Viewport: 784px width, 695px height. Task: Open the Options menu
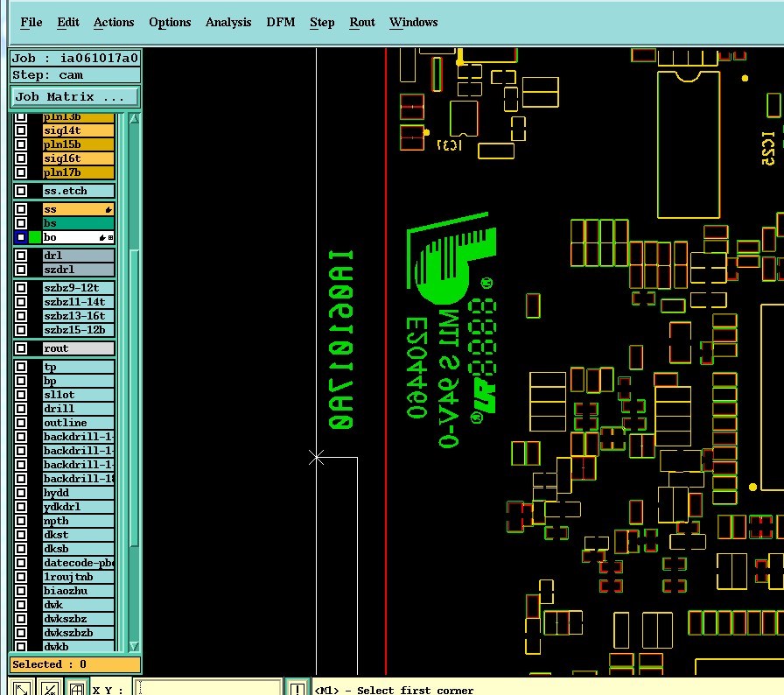coord(170,23)
